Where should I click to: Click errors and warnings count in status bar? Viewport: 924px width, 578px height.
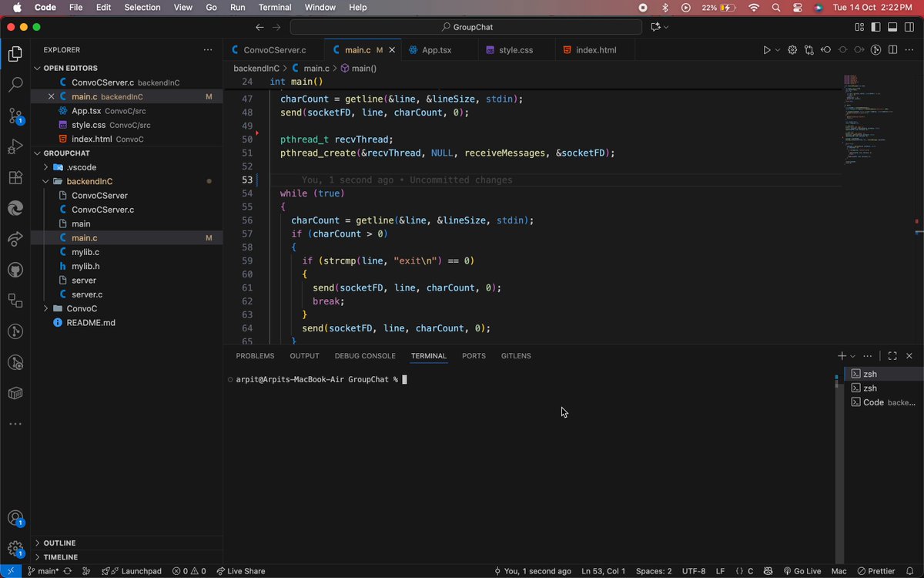tap(189, 571)
